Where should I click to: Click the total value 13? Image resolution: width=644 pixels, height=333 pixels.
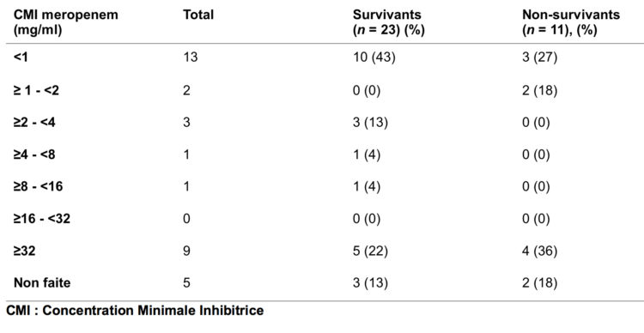190,58
